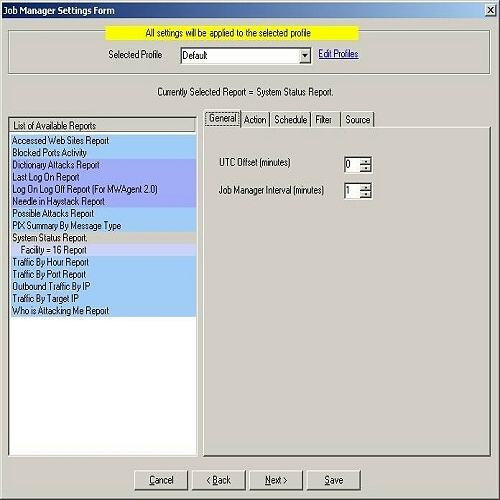Save the job manager settings
Image resolution: width=500 pixels, height=500 pixels.
334,480
